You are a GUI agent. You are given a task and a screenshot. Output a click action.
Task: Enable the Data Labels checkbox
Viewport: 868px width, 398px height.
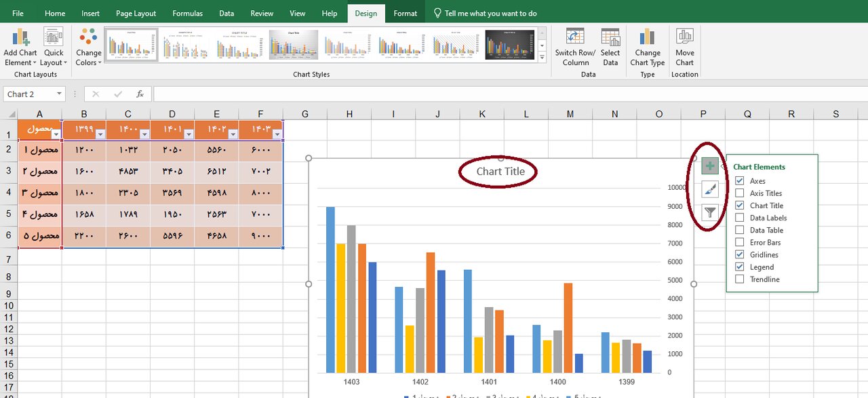coord(740,218)
